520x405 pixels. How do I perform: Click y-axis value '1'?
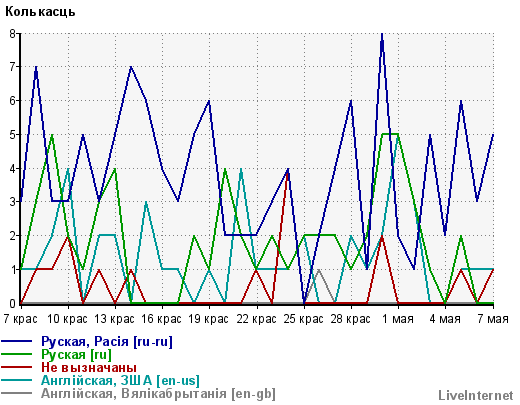click(x=13, y=270)
